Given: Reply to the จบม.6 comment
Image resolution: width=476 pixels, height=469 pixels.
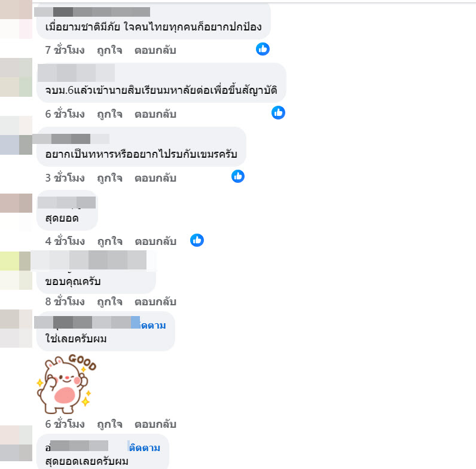Looking at the screenshot, I should coord(155,114).
